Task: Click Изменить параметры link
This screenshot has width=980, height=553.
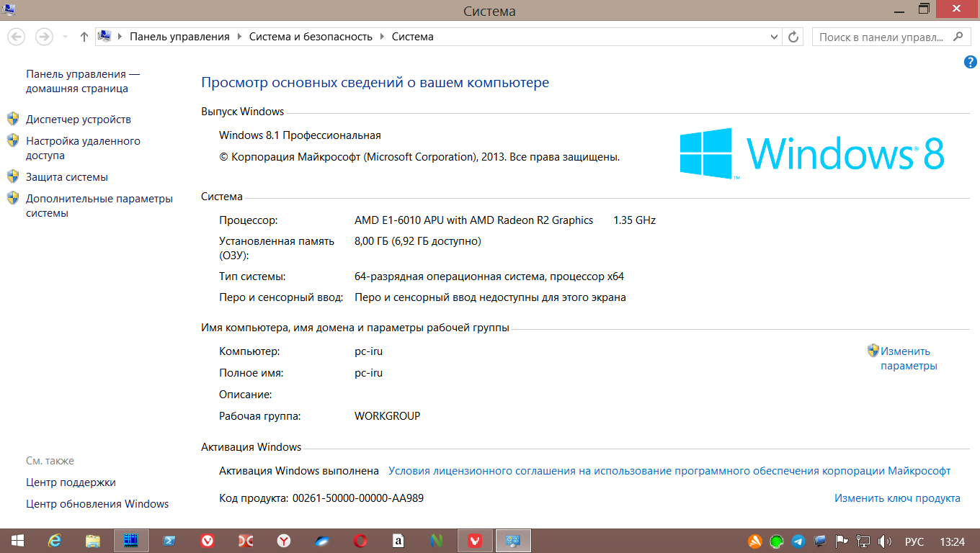Action: pos(909,359)
